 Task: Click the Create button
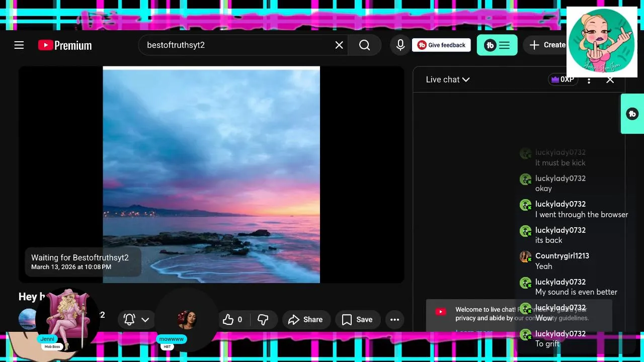tap(547, 45)
